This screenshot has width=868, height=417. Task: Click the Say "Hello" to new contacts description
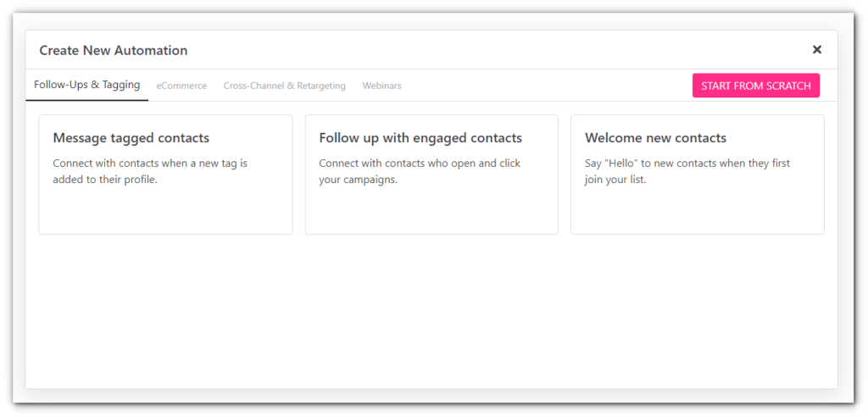coord(687,172)
